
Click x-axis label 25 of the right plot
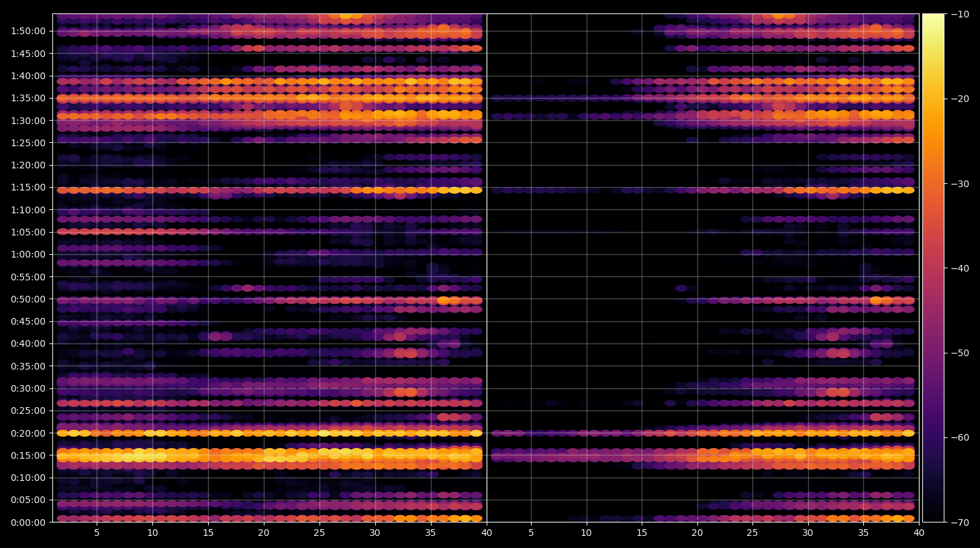(x=752, y=533)
